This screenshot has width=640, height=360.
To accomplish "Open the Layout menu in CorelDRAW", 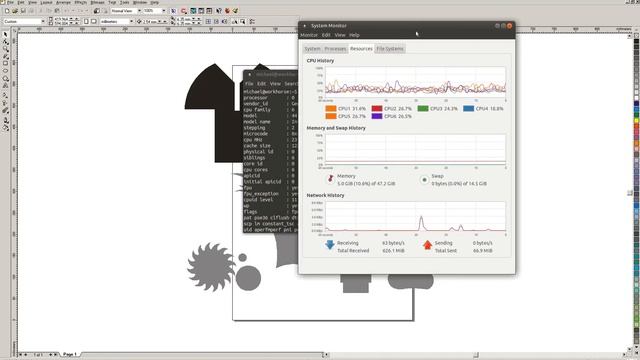I will [x=47, y=2].
